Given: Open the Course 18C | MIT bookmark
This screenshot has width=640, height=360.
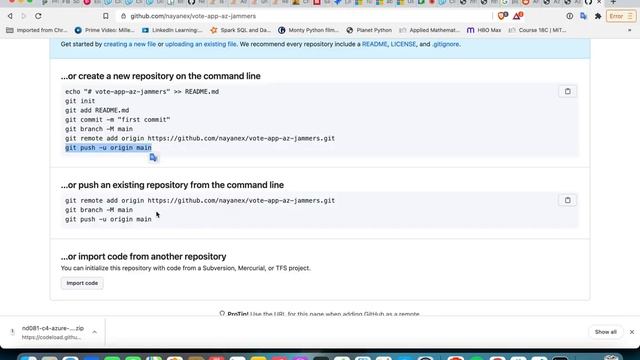Looking at the screenshot, I should click(x=537, y=30).
